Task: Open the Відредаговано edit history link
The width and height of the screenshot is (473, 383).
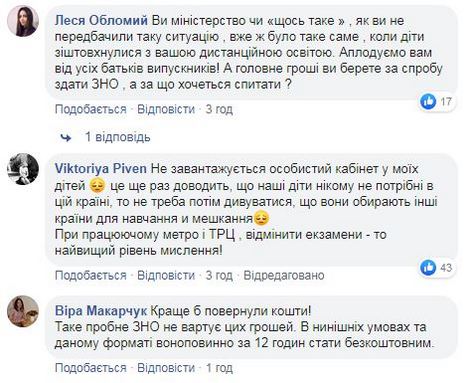Action: (284, 275)
